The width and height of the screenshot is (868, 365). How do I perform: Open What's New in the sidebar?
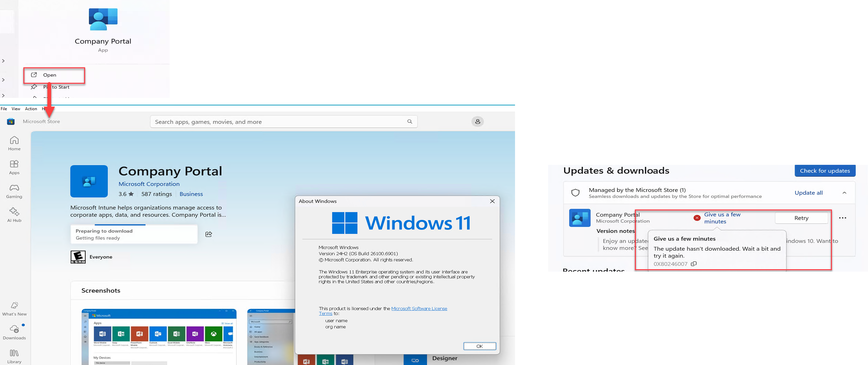point(14,309)
